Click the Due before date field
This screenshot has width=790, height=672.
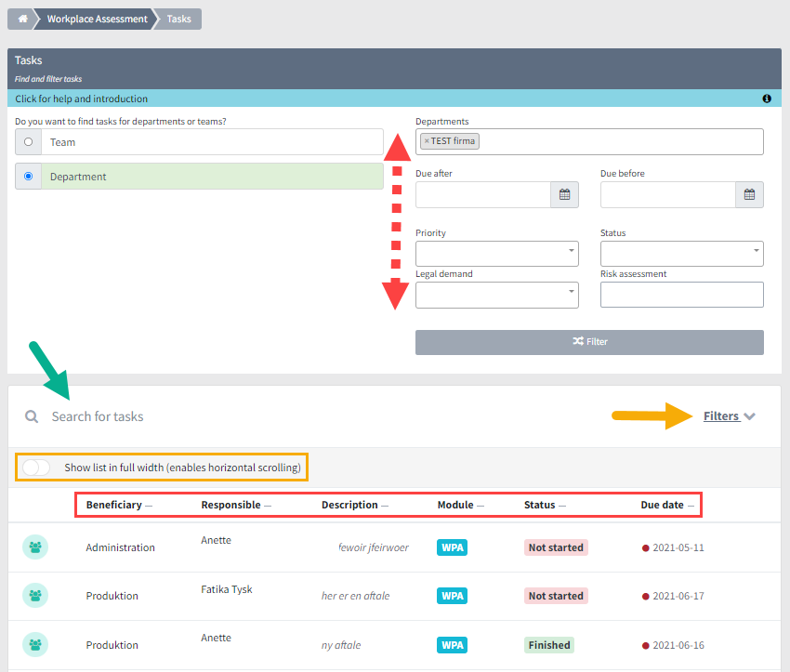pyautogui.click(x=668, y=194)
